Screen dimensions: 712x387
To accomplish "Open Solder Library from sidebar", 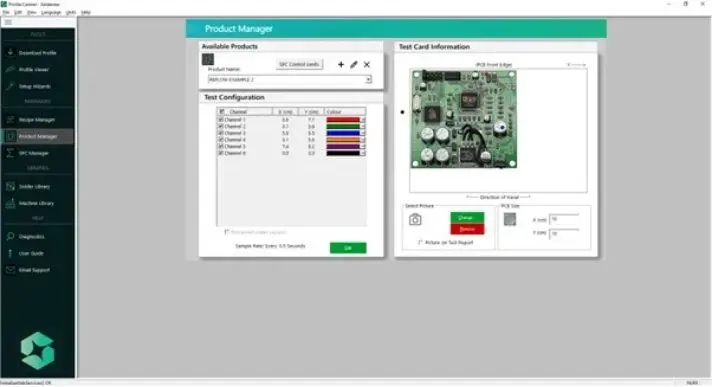I will (34, 186).
